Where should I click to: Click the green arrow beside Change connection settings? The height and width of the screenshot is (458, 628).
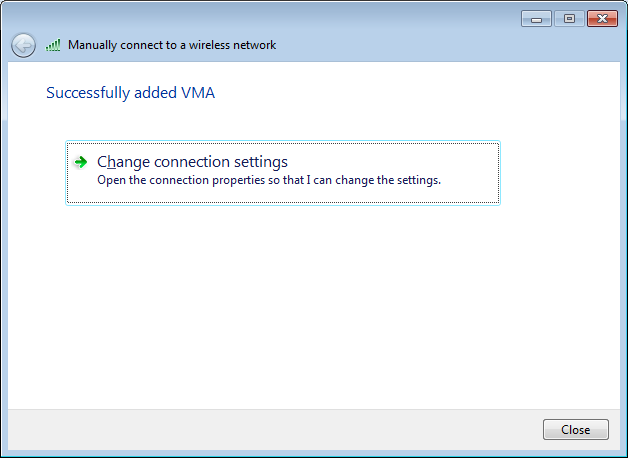tap(81, 162)
